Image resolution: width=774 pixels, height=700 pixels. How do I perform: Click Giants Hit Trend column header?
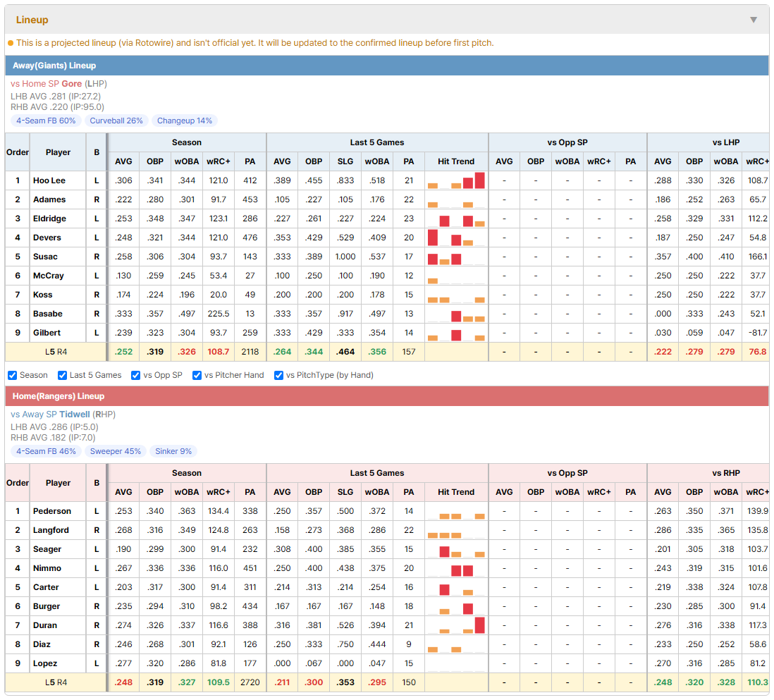click(456, 161)
